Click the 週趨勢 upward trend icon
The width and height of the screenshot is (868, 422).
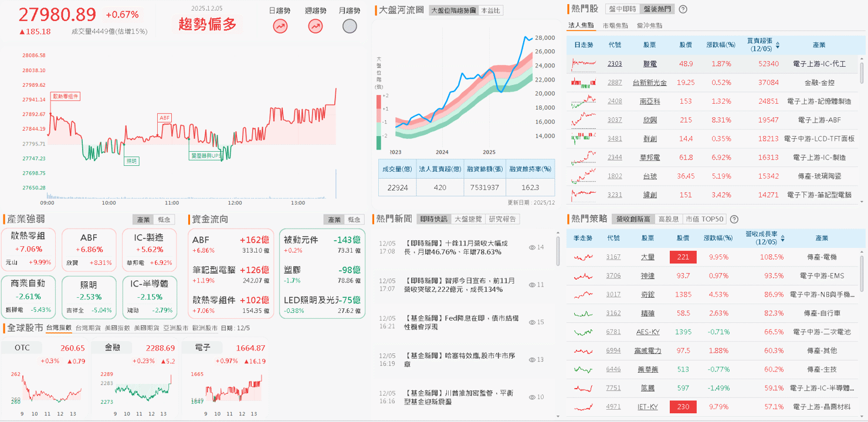pos(316,26)
